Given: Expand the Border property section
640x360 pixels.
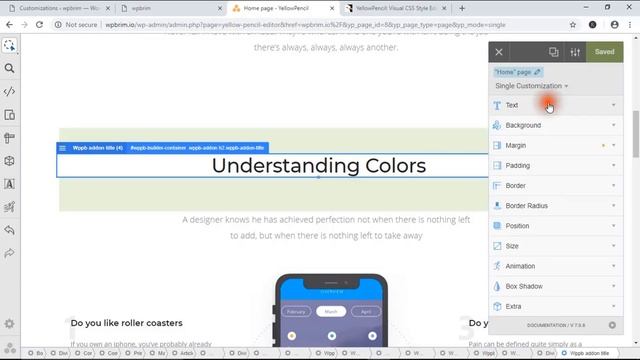Looking at the screenshot, I should click(556, 186).
